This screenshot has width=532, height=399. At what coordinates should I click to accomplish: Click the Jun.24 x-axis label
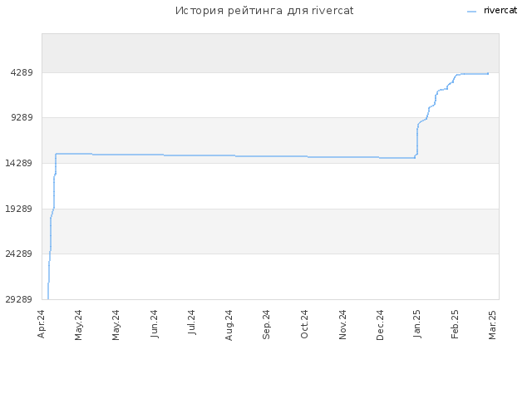click(x=155, y=323)
